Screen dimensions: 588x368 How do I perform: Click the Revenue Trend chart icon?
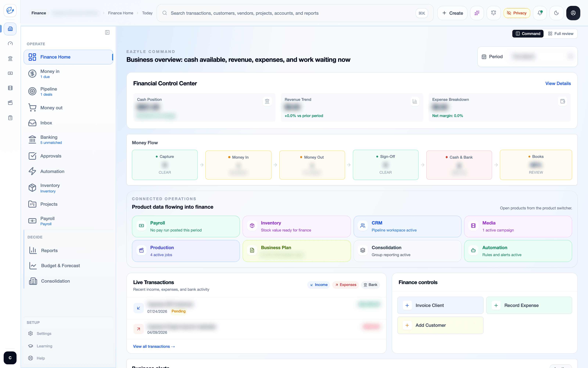click(415, 101)
